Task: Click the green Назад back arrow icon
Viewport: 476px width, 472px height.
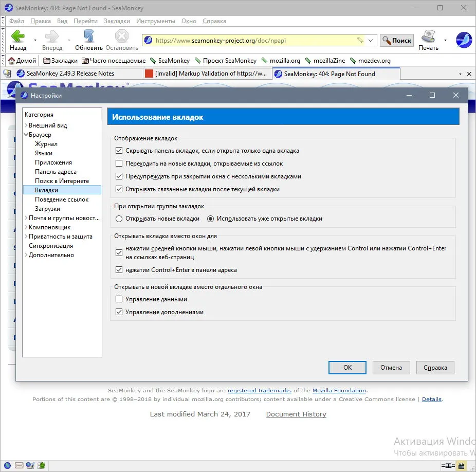Action: (x=18, y=37)
